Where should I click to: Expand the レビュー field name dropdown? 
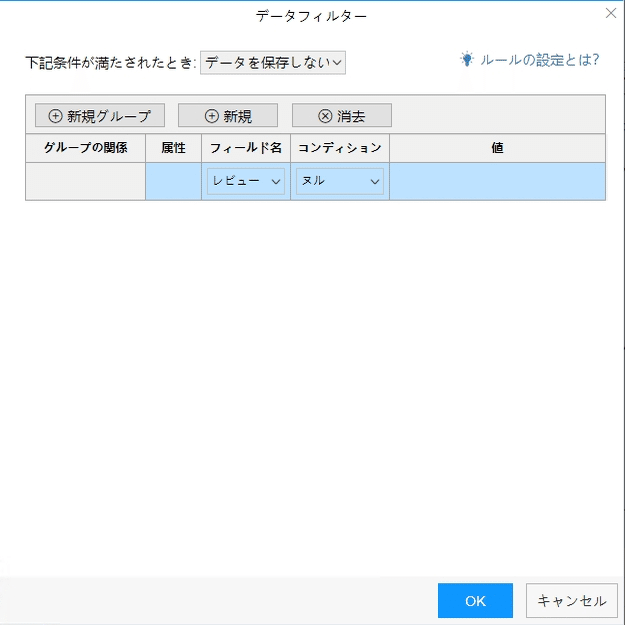click(x=246, y=181)
